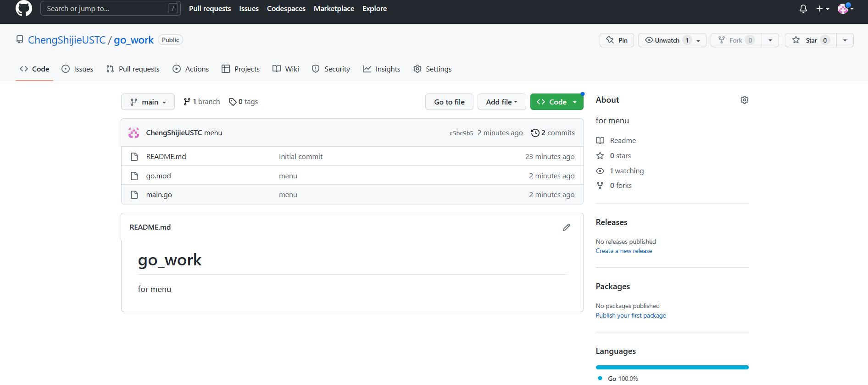
Task: Open the Insights tab
Action: click(x=382, y=69)
